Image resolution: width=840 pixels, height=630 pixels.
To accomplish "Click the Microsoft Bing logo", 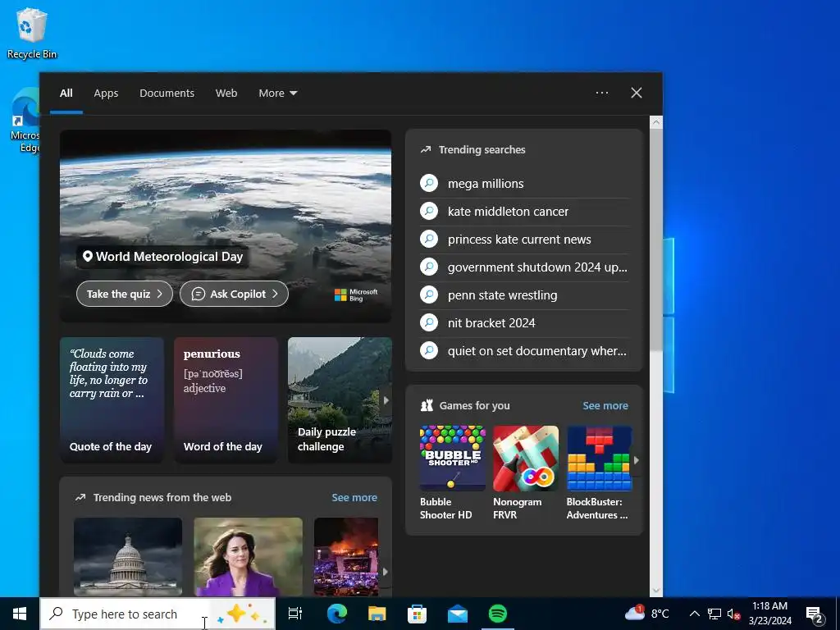I will 356,294.
